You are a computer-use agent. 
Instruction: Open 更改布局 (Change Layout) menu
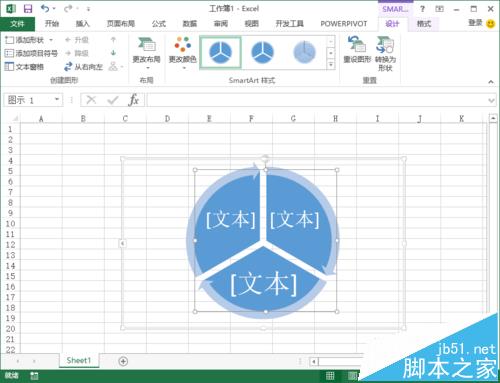[147, 53]
